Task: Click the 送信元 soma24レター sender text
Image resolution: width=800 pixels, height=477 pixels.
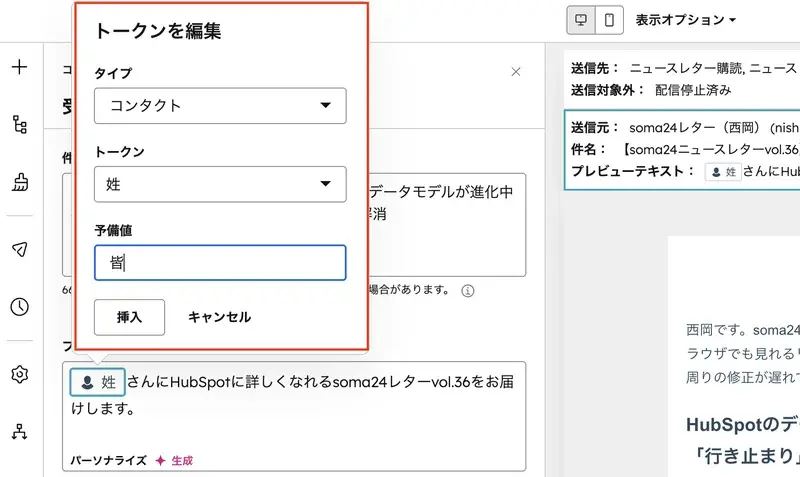Action: 685,128
